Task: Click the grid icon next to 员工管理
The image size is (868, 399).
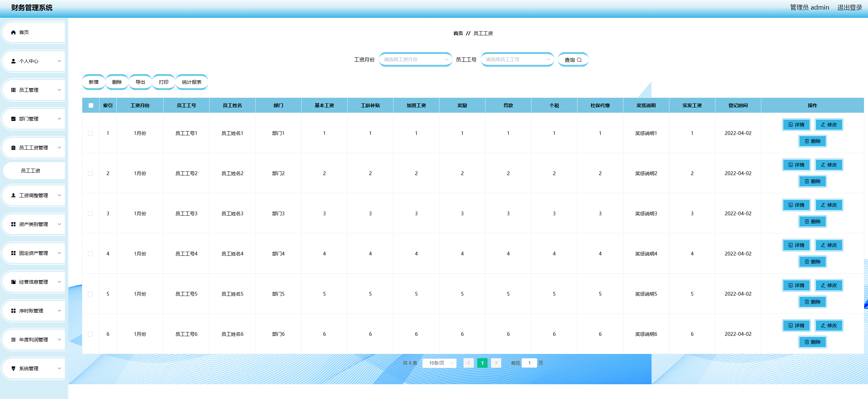Action: pyautogui.click(x=13, y=90)
